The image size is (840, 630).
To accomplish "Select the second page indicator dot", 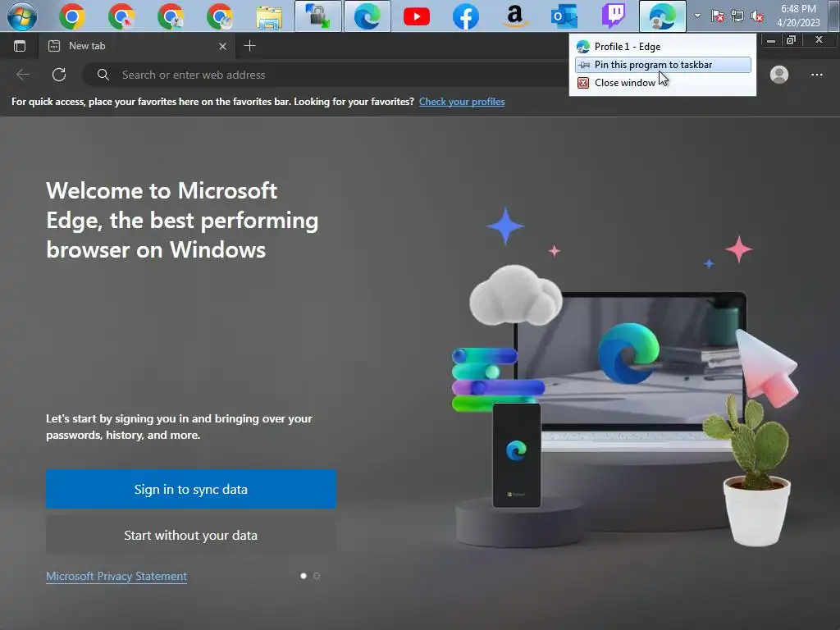I will (x=317, y=576).
